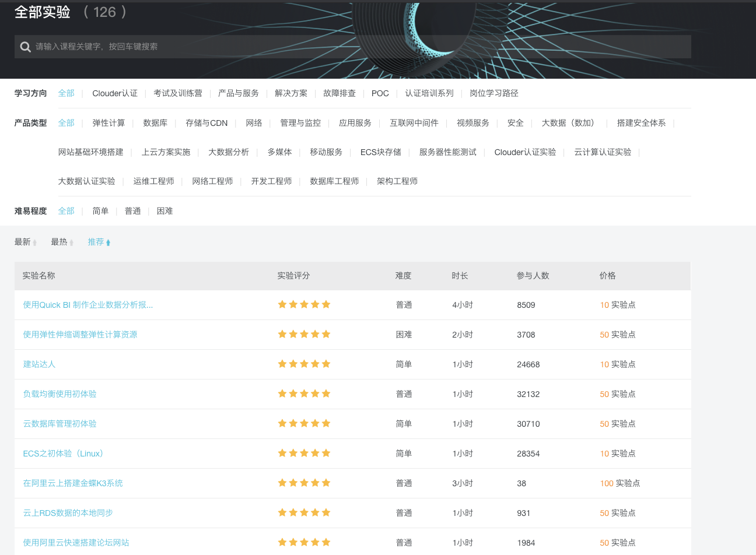Click 50 实验点 price of 云数据库管理初体验

(x=617, y=423)
